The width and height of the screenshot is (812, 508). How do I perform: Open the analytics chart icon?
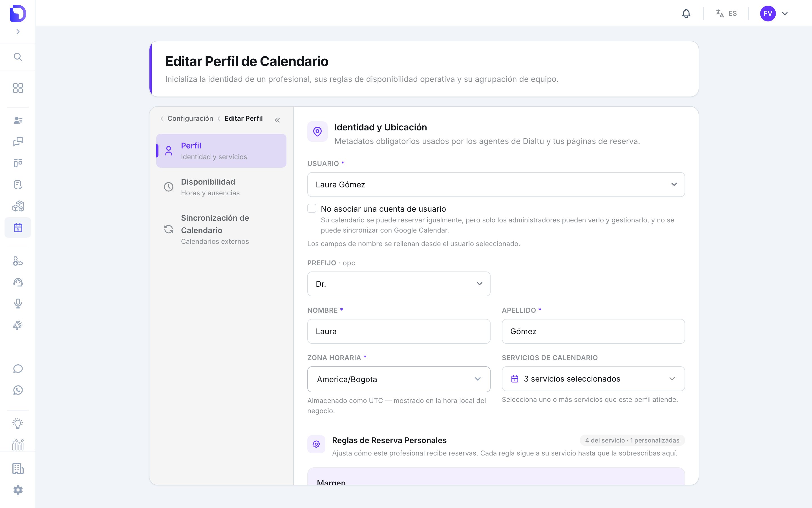coord(18,444)
